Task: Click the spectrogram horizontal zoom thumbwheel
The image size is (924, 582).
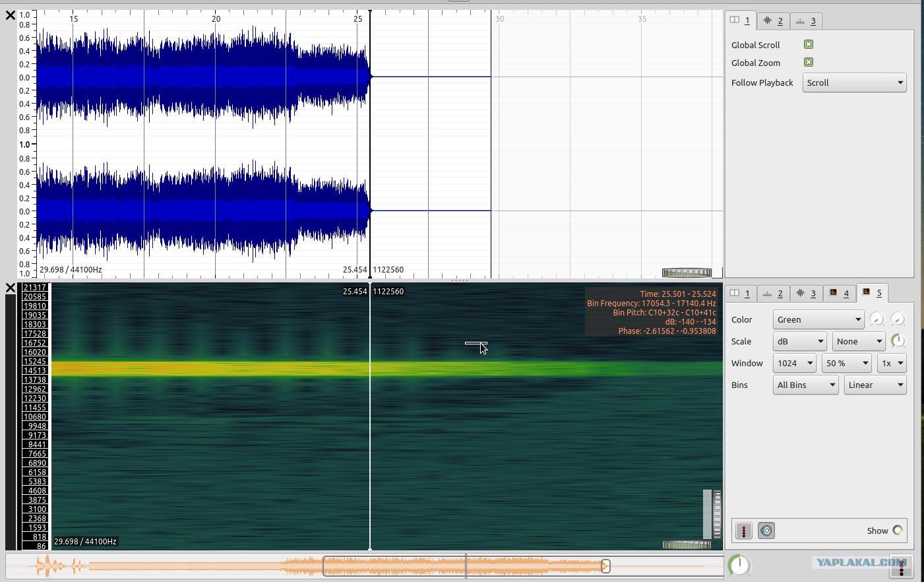Action: (687, 544)
